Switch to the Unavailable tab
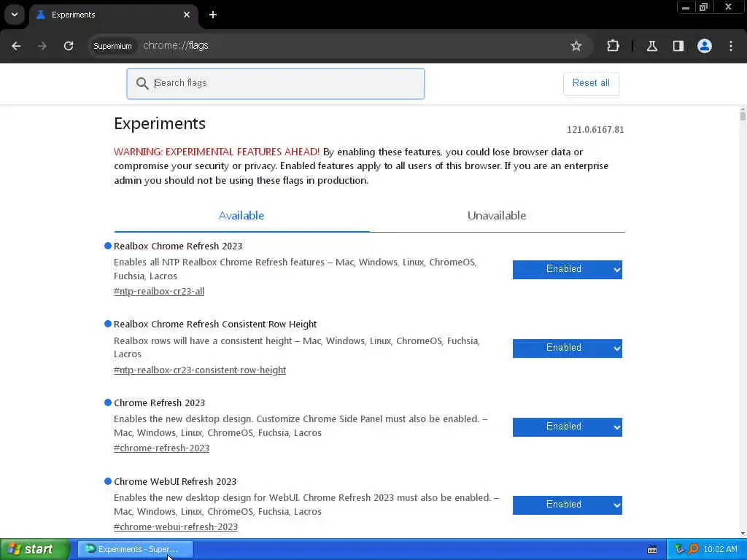Screen dimensions: 747x560 [x=496, y=216]
